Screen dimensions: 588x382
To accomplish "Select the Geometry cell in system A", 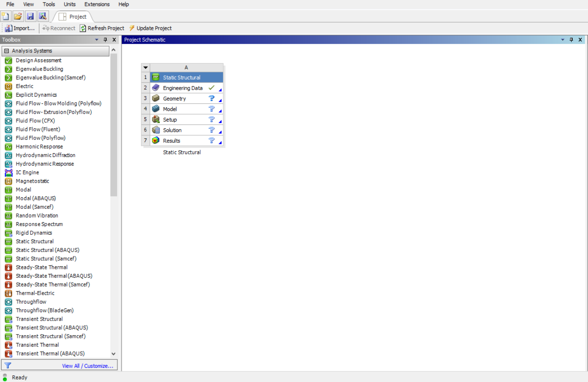I will [186, 98].
